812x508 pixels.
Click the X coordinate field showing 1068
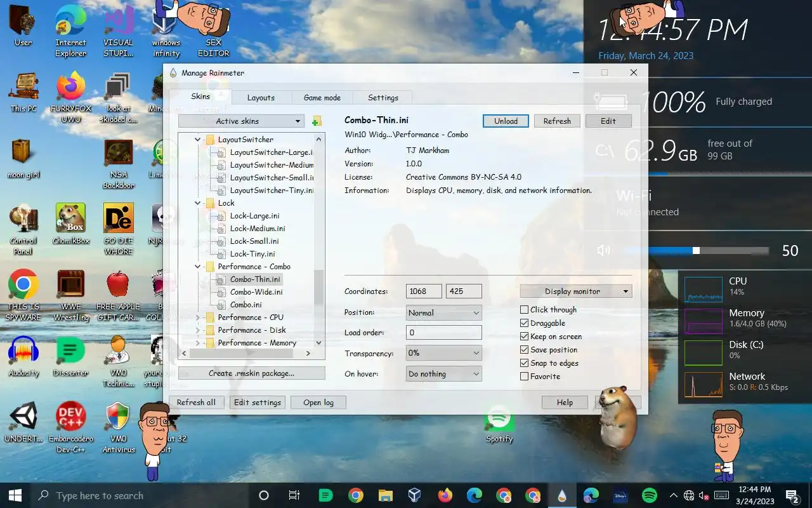click(x=424, y=291)
